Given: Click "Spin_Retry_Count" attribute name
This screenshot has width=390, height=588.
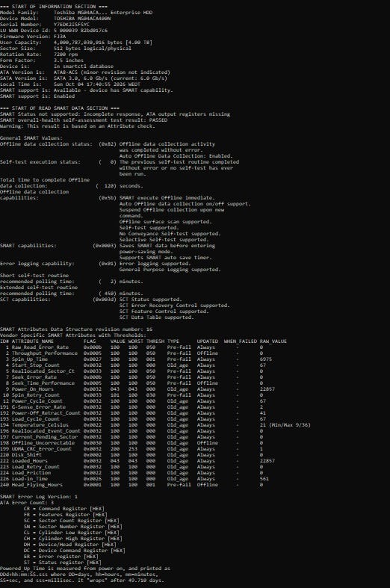Looking at the screenshot, I should pyautogui.click(x=36, y=395).
